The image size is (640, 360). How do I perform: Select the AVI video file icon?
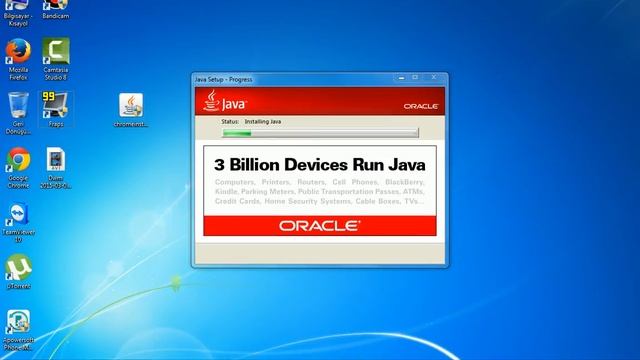56,168
